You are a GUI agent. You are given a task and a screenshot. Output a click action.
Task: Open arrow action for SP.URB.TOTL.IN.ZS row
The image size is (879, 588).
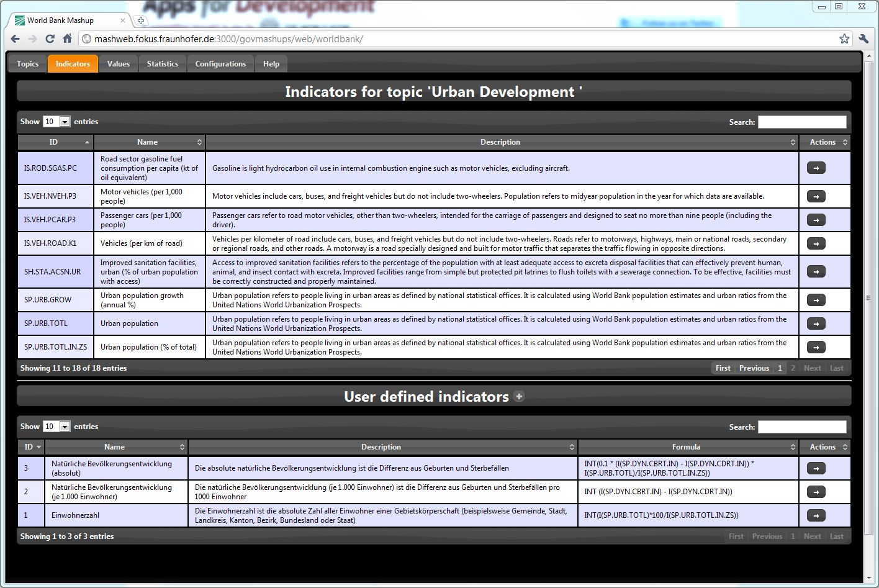[816, 347]
